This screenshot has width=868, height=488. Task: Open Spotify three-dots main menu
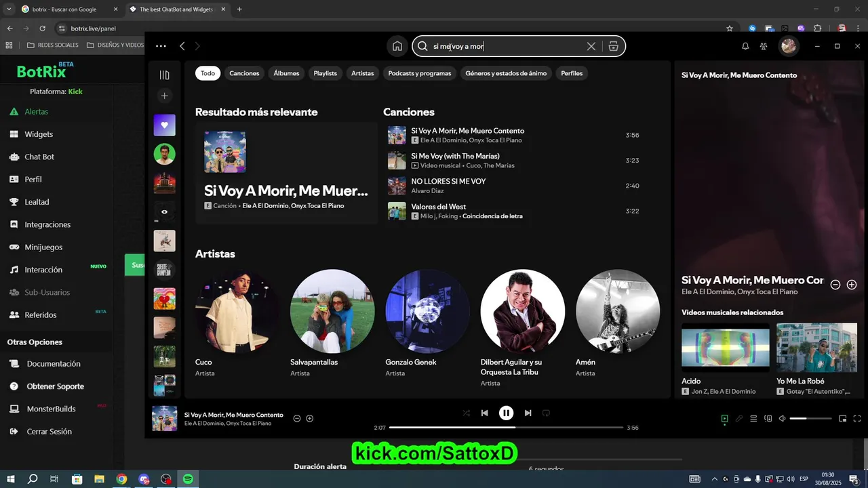[161, 46]
